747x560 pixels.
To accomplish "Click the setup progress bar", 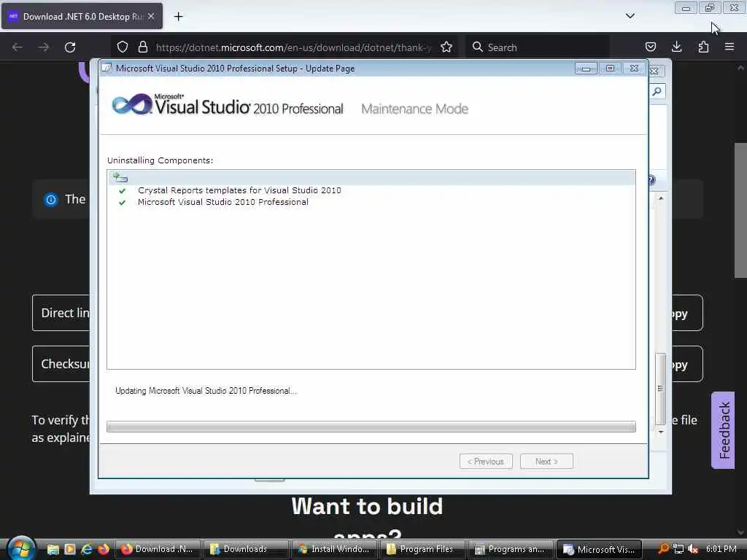I will [x=371, y=426].
